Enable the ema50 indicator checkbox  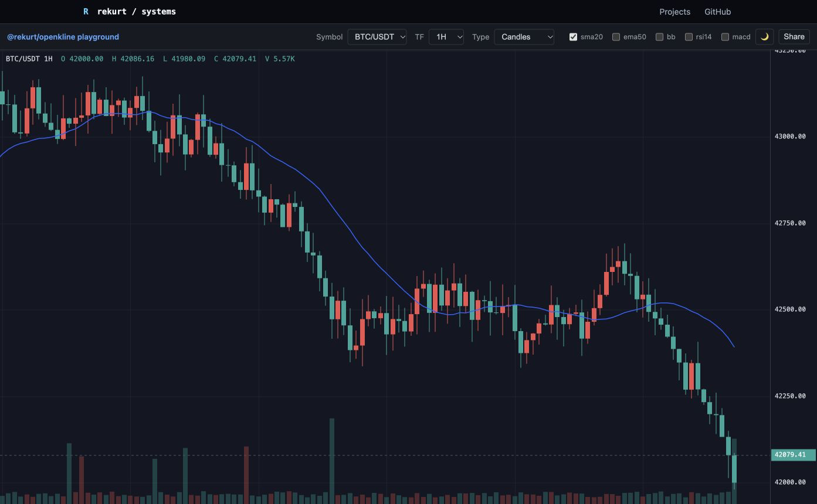[x=616, y=37]
